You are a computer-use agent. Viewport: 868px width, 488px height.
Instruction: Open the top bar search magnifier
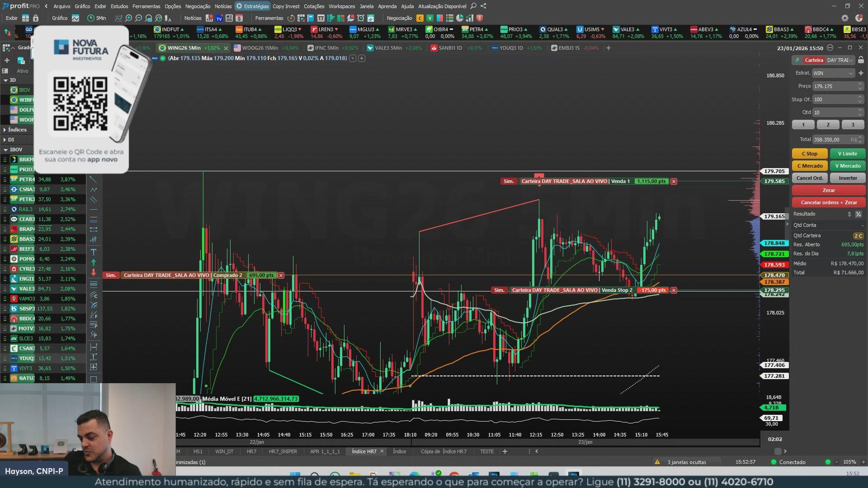473,6
